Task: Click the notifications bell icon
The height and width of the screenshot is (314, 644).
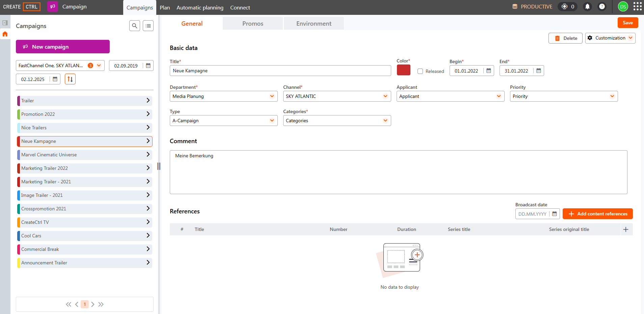Action: 588,6
